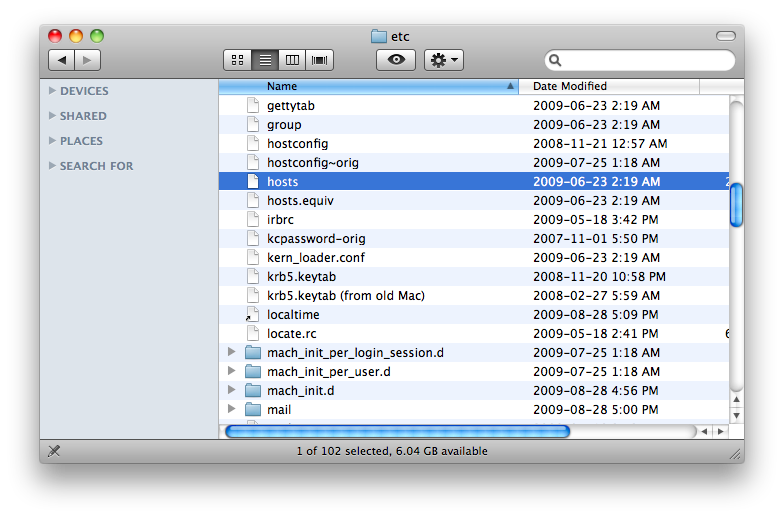Open the Action gear menu
784x518 pixels.
pyautogui.click(x=444, y=60)
